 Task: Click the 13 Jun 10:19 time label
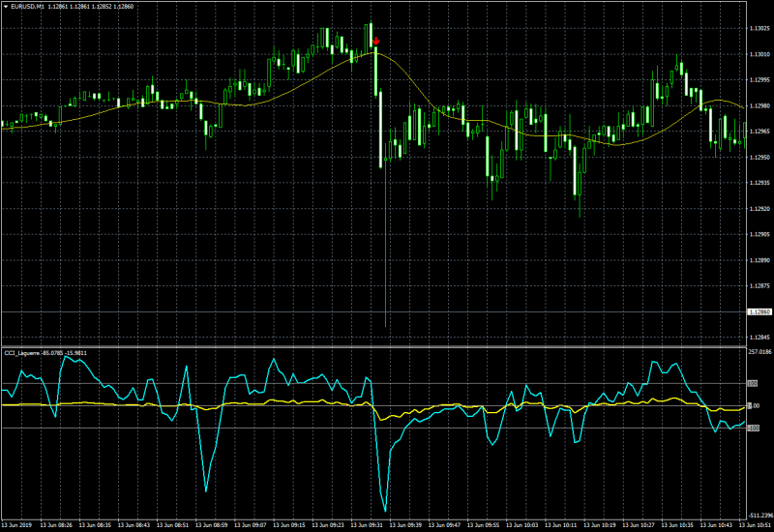[x=599, y=525]
